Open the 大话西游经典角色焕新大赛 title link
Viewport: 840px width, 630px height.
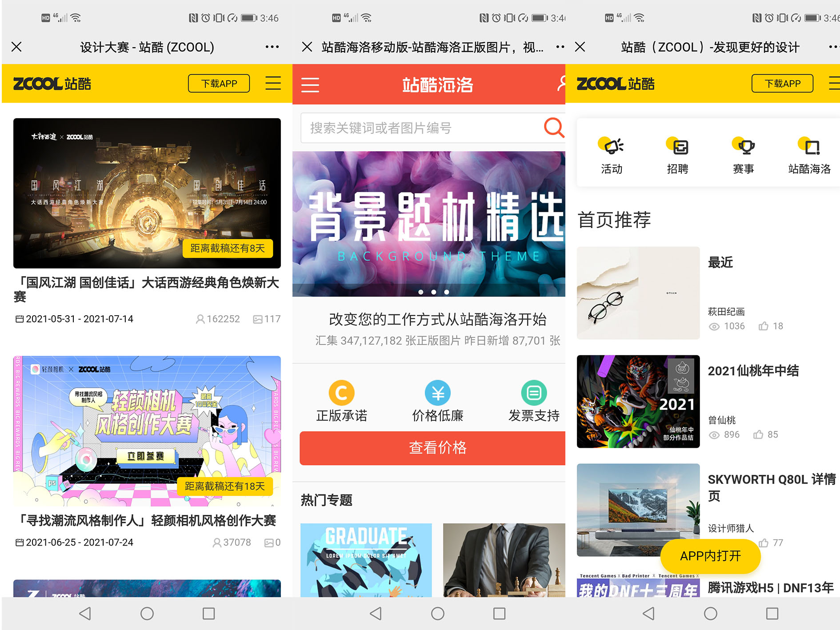147,289
